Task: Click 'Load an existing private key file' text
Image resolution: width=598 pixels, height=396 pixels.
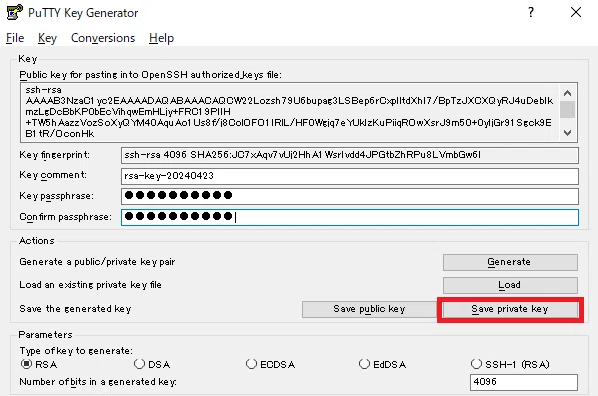Action: point(90,285)
